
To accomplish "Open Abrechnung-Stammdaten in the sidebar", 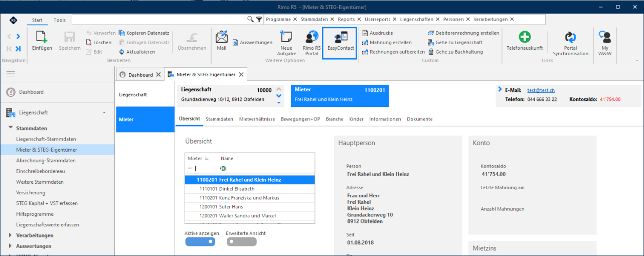I will pos(46,160).
